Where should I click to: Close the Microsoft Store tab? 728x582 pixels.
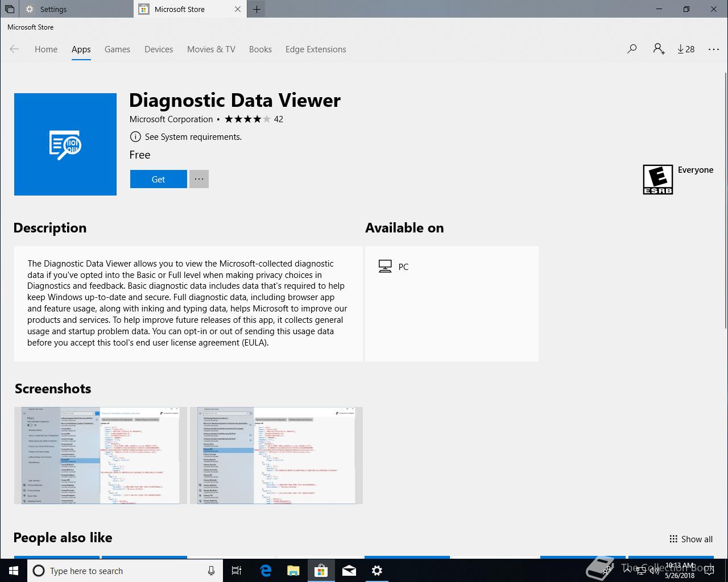click(238, 9)
